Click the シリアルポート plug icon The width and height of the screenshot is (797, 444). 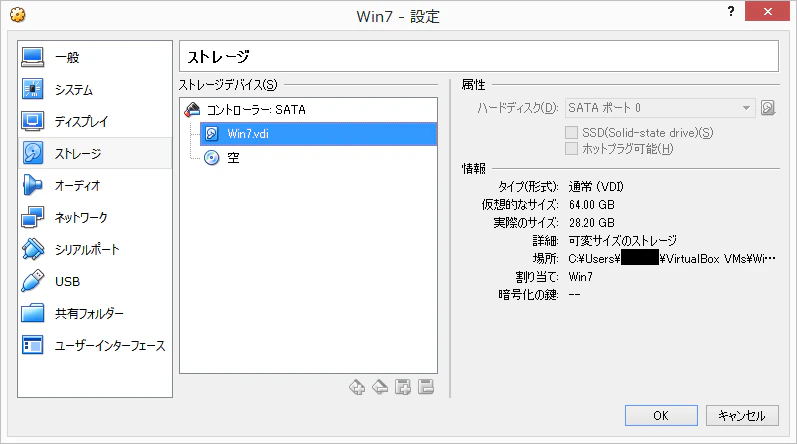point(33,249)
